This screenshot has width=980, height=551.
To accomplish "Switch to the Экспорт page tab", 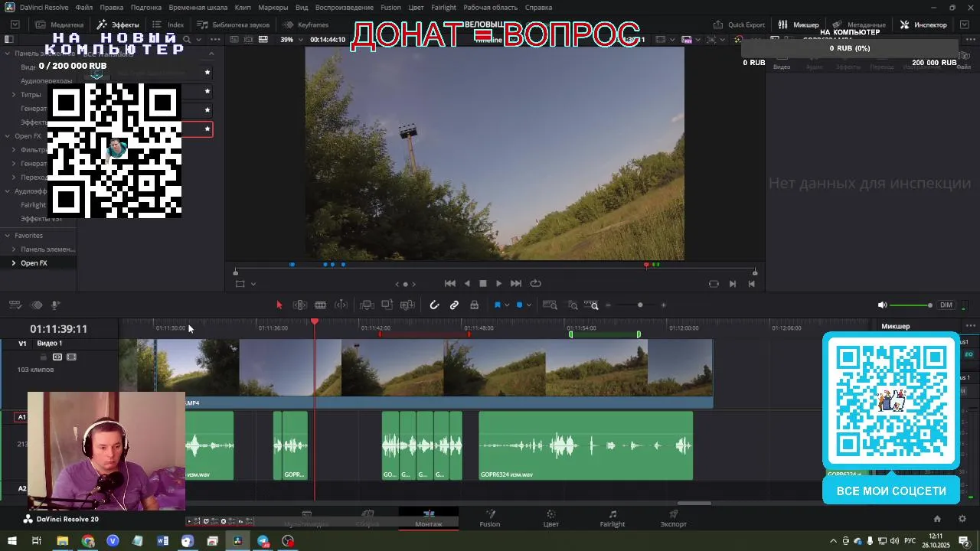I will pyautogui.click(x=674, y=519).
